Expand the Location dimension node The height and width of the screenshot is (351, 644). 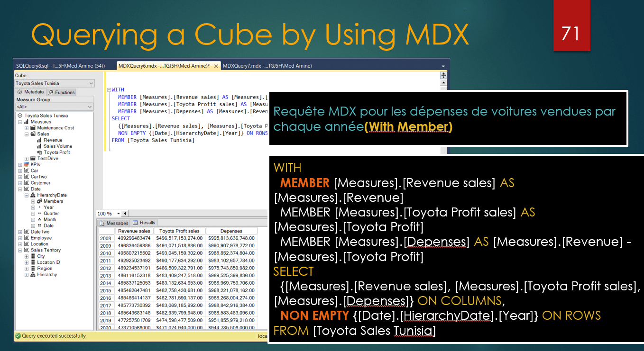20,244
